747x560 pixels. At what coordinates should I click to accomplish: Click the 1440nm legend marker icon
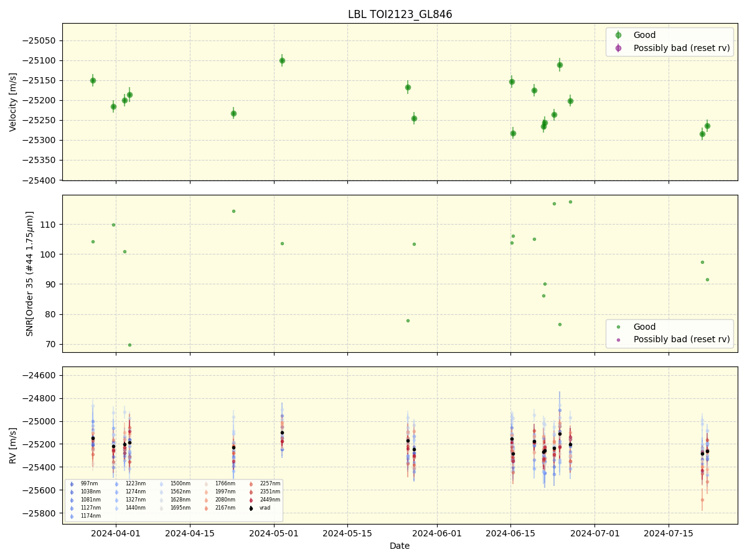[x=116, y=508]
